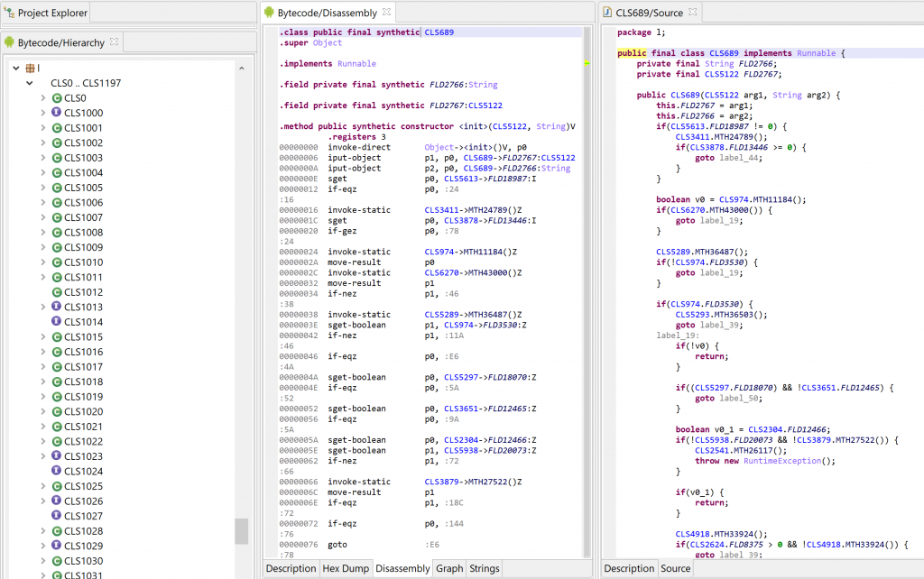Open Description tab in source panel

tap(629, 568)
